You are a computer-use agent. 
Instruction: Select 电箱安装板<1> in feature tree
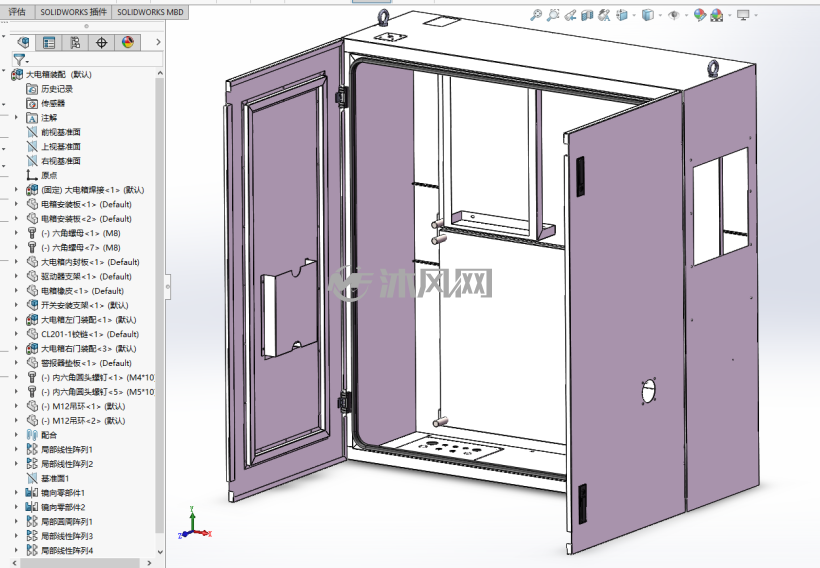86,204
